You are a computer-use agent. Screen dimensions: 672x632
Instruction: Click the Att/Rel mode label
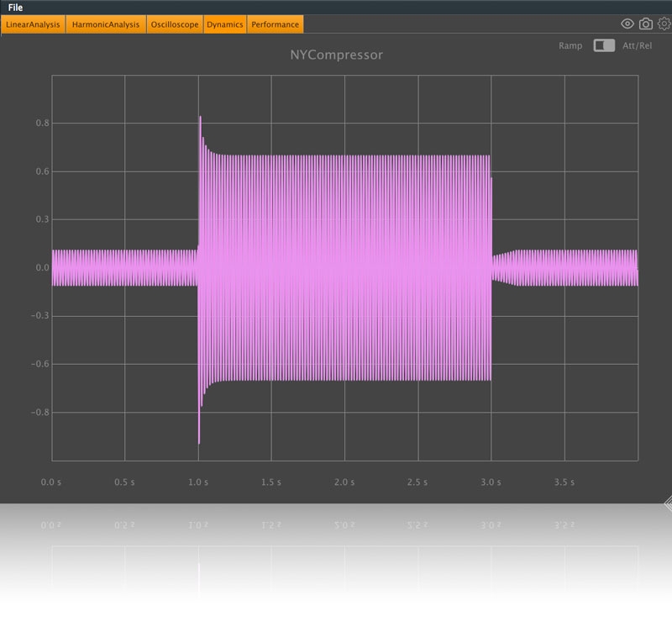pos(637,45)
